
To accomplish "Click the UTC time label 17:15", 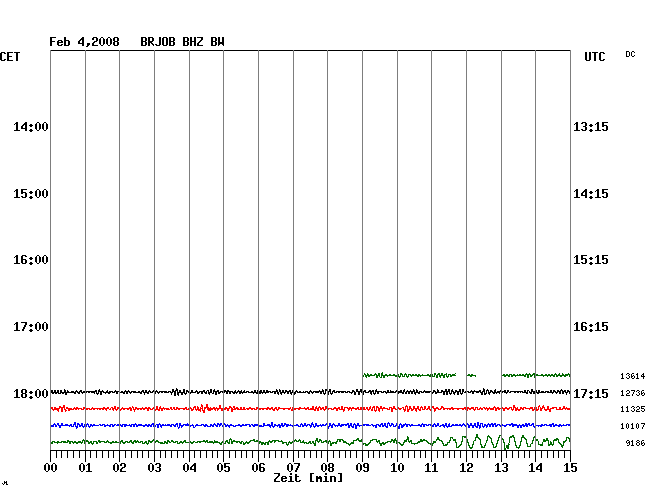I will (591, 393).
